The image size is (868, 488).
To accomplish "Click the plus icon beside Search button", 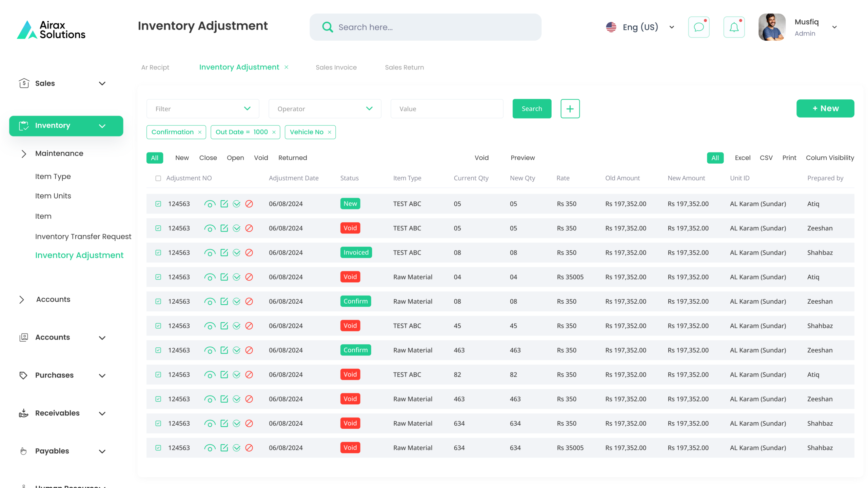I will 570,109.
